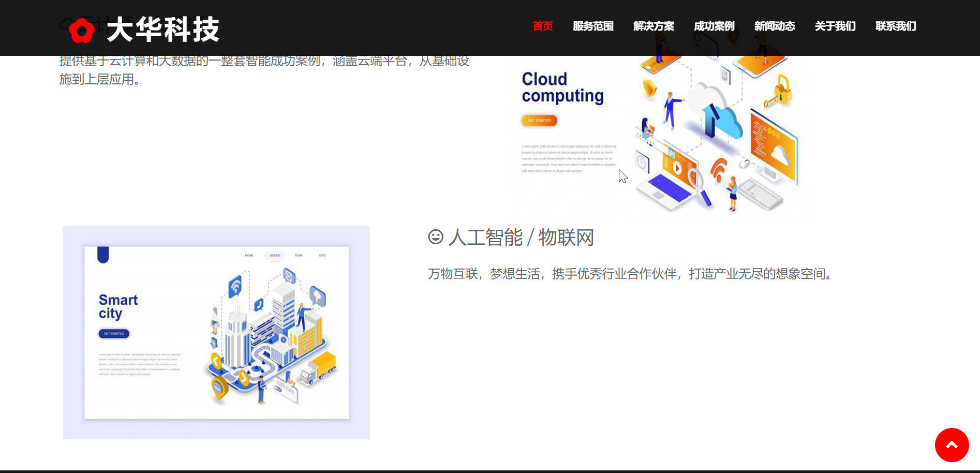The width and height of the screenshot is (980, 473).
Task: Open 联系我们 in the header
Action: click(896, 26)
